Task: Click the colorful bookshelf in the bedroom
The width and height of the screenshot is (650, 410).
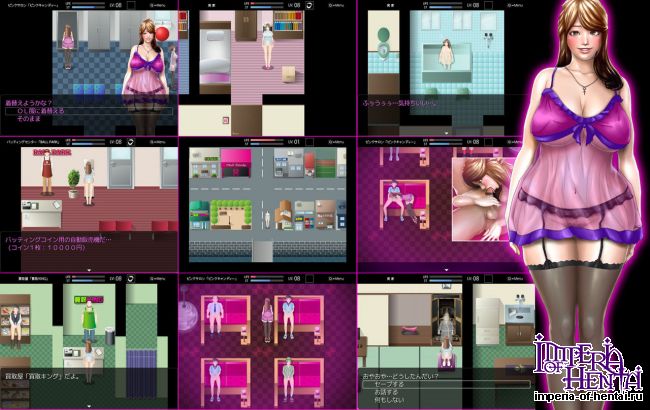Action: [x=288, y=24]
